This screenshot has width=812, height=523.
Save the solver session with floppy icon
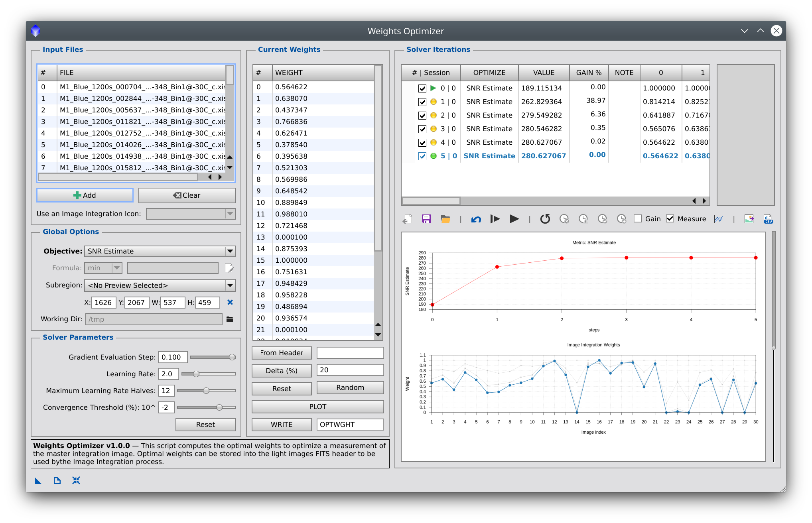click(x=426, y=219)
